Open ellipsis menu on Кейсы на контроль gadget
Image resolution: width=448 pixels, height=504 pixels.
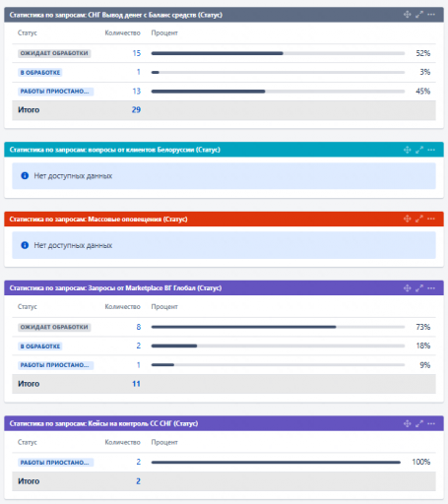(431, 423)
